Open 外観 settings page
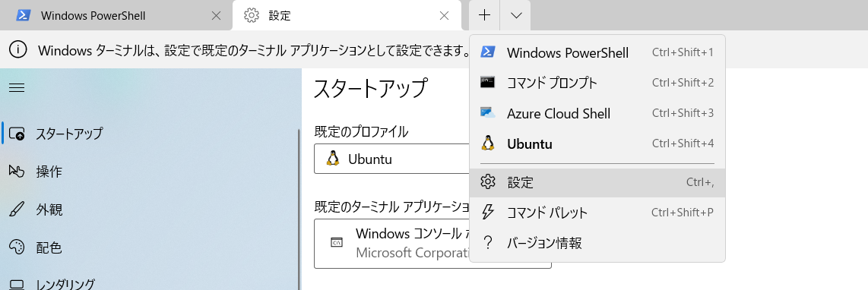The height and width of the screenshot is (290, 868). pos(150,210)
